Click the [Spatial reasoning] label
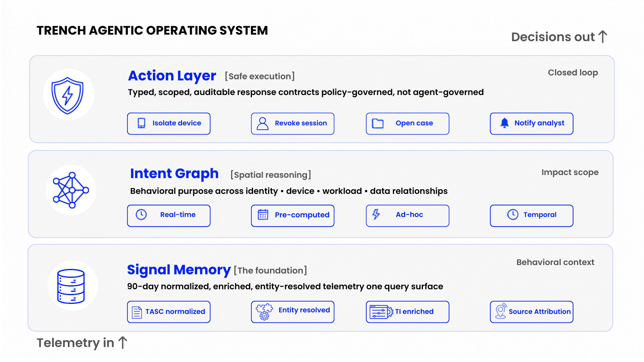The image size is (644, 362). click(x=271, y=175)
